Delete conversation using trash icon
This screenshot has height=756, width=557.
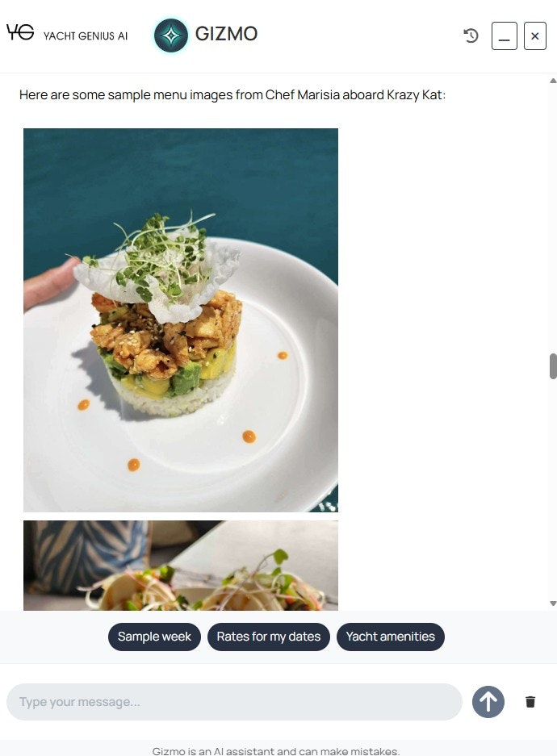(530, 701)
